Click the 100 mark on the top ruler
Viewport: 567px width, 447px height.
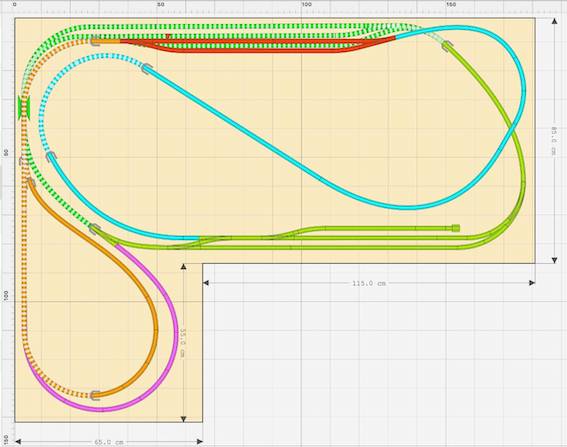pyautogui.click(x=306, y=4)
